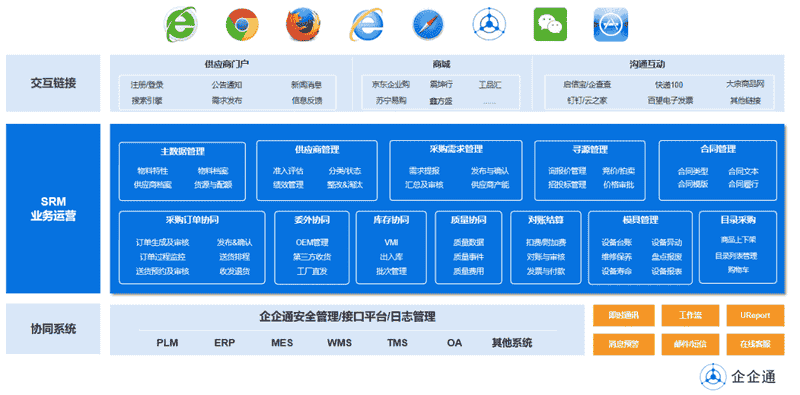Click the 沟通互动 heading
The image size is (800, 395).
click(647, 64)
